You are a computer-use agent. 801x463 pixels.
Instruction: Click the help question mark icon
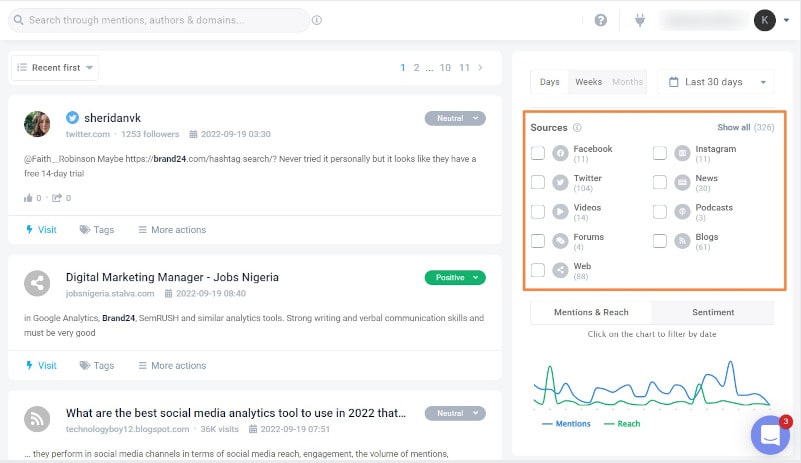pyautogui.click(x=601, y=20)
